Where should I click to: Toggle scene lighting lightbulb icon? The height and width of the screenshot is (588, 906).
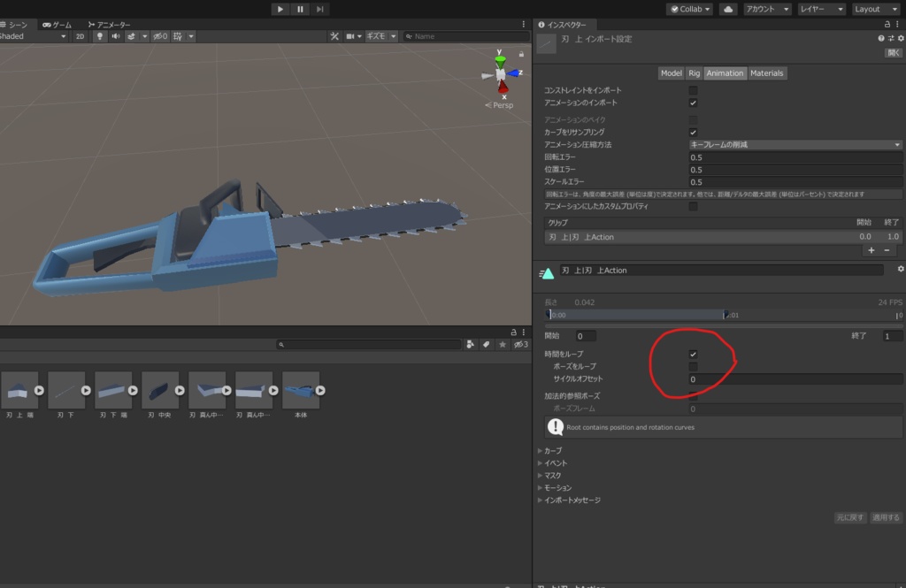coord(99,36)
